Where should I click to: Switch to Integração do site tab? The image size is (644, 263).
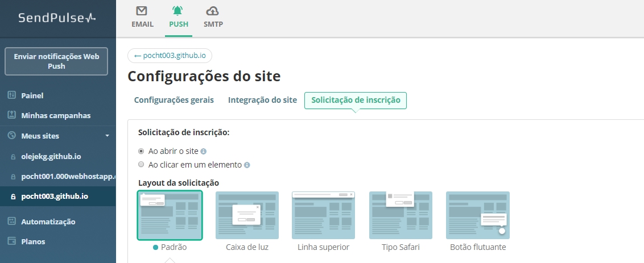tap(262, 100)
